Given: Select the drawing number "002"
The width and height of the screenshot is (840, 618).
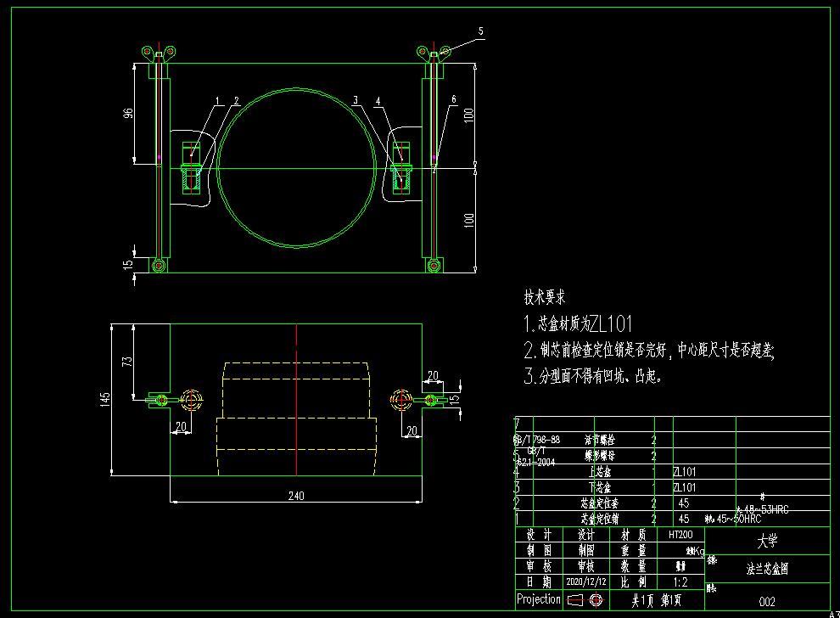Looking at the screenshot, I should tap(767, 601).
